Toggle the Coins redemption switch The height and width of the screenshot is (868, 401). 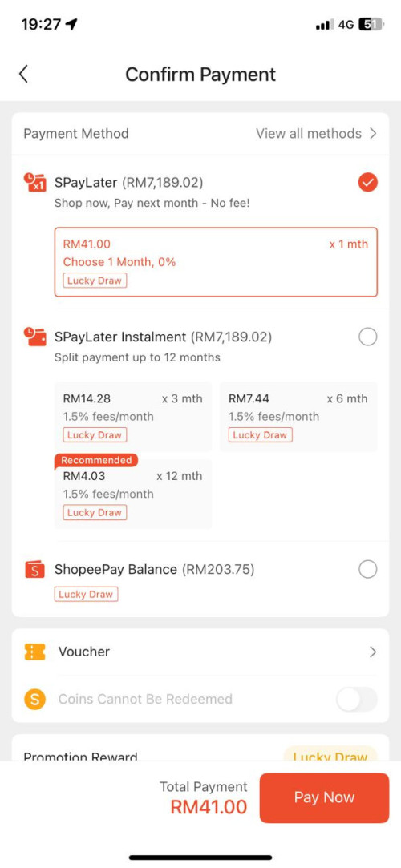[357, 699]
